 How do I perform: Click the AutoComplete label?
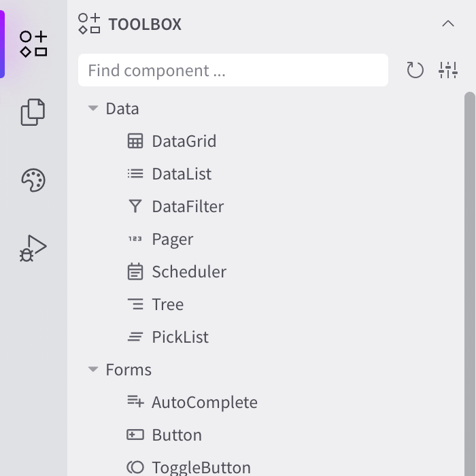coord(205,403)
